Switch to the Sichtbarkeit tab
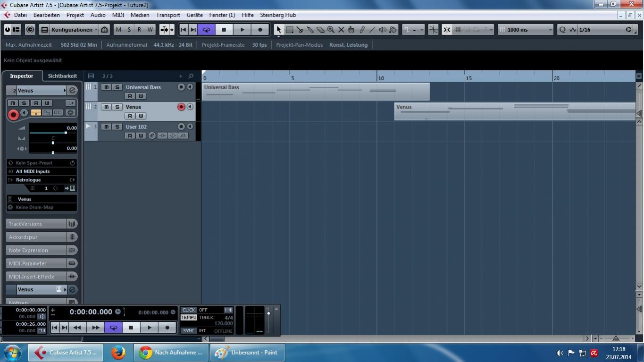The height and width of the screenshot is (362, 644). [62, 76]
